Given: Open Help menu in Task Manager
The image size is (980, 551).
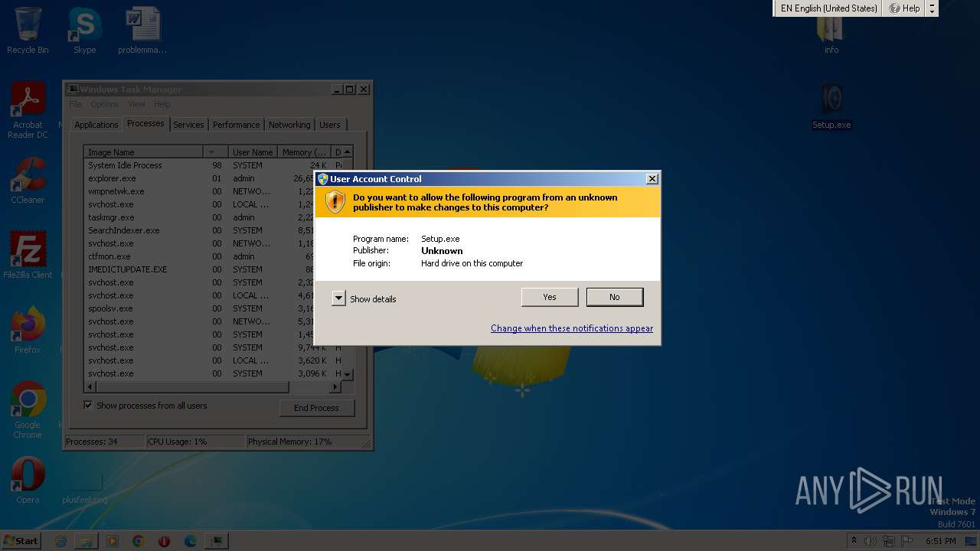Looking at the screenshot, I should [x=162, y=104].
